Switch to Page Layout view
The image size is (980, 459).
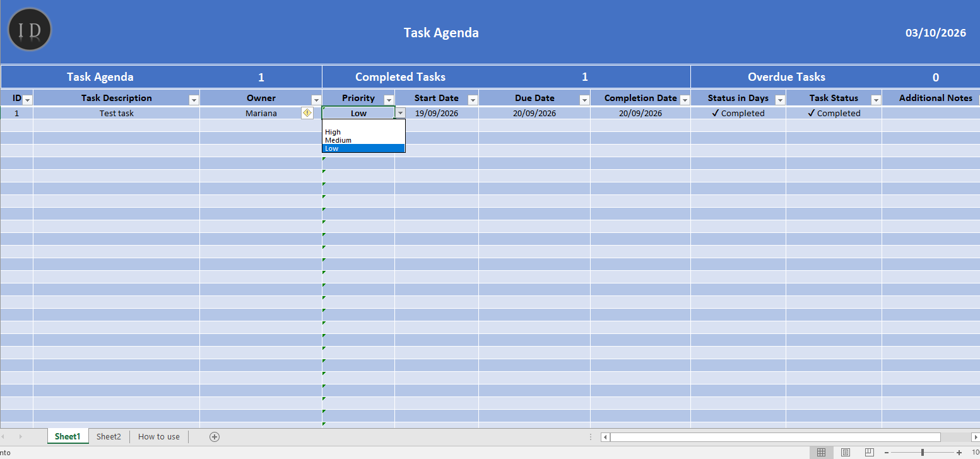pos(846,453)
